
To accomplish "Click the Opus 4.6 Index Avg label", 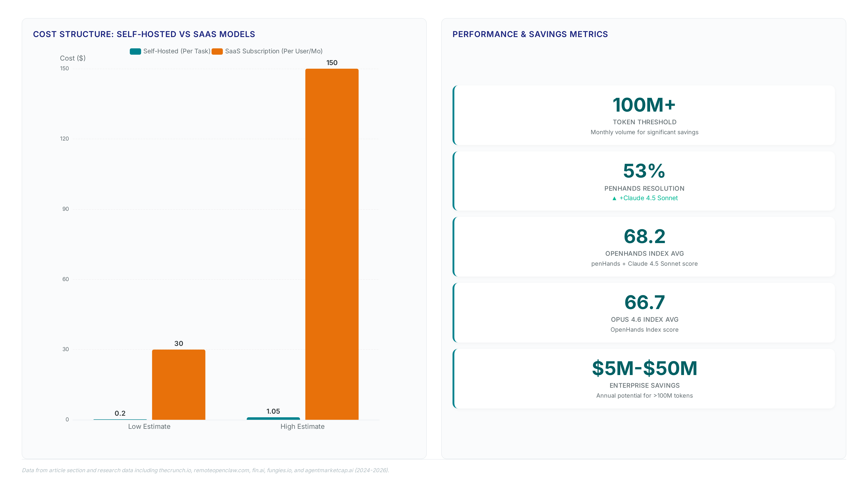I will pyautogui.click(x=644, y=320).
